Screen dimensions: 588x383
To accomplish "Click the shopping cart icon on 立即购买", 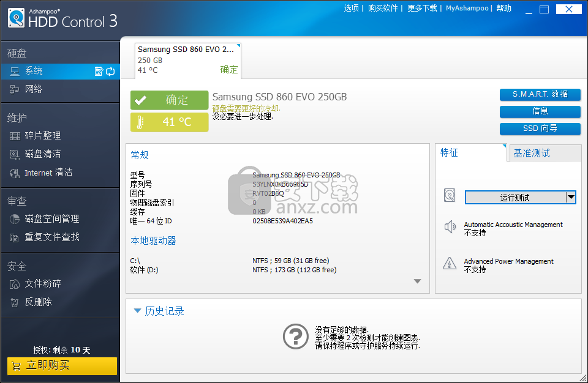I will click(x=16, y=366).
